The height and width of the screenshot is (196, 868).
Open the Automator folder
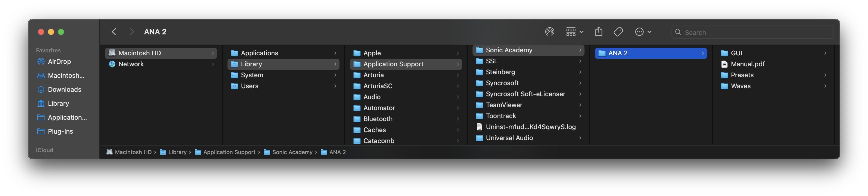click(x=406, y=108)
